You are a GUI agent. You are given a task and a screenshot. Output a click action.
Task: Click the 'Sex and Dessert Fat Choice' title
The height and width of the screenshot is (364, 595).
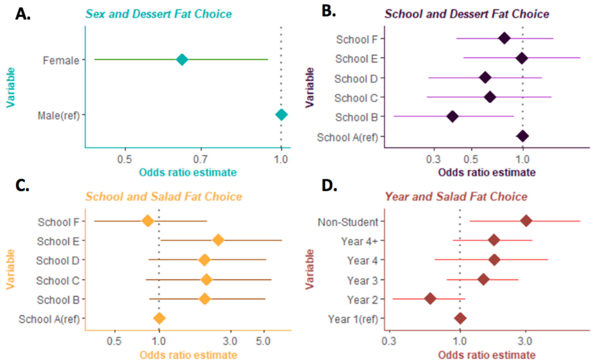pyautogui.click(x=159, y=14)
